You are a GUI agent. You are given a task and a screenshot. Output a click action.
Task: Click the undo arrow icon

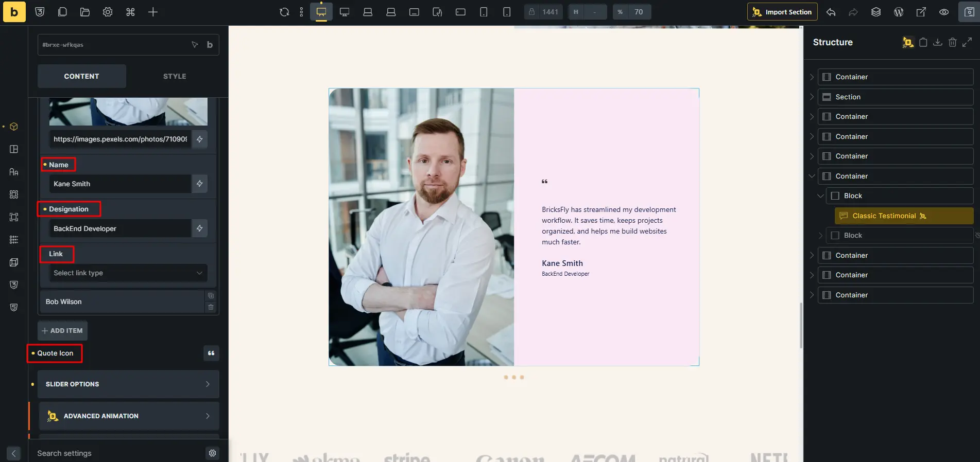click(831, 12)
